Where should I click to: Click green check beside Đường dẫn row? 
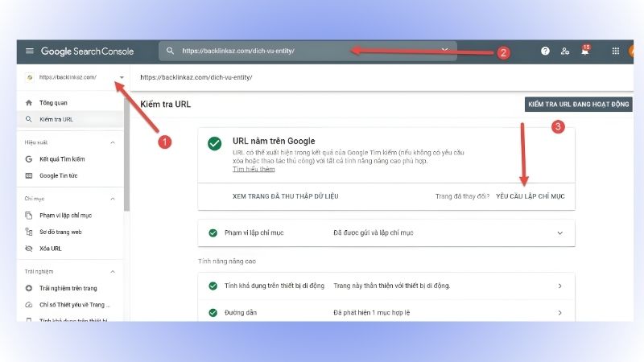(213, 313)
